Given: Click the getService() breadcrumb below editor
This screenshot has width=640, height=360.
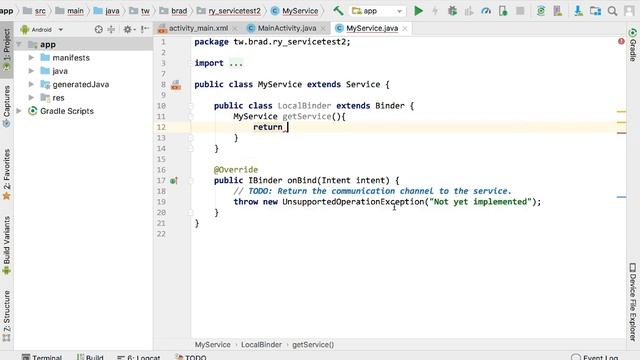Looking at the screenshot, I should 313,344.
